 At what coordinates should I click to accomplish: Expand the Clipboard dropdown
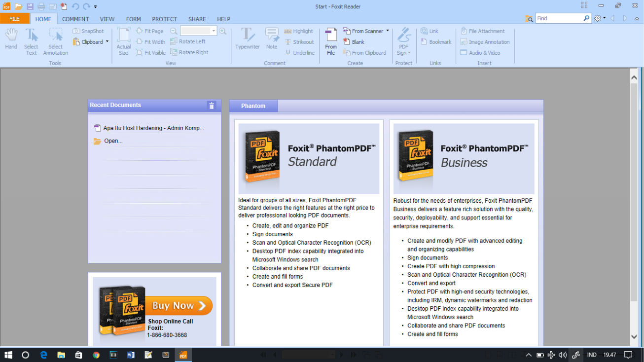[107, 42]
